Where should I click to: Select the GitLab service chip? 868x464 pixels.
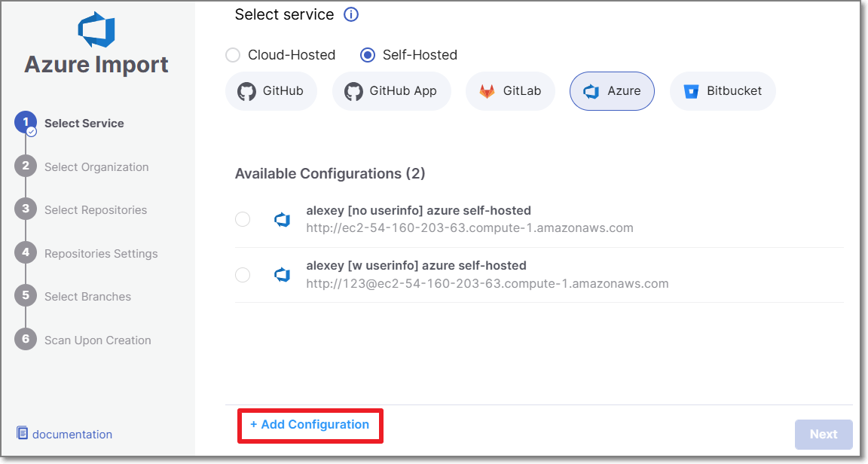[510, 91]
